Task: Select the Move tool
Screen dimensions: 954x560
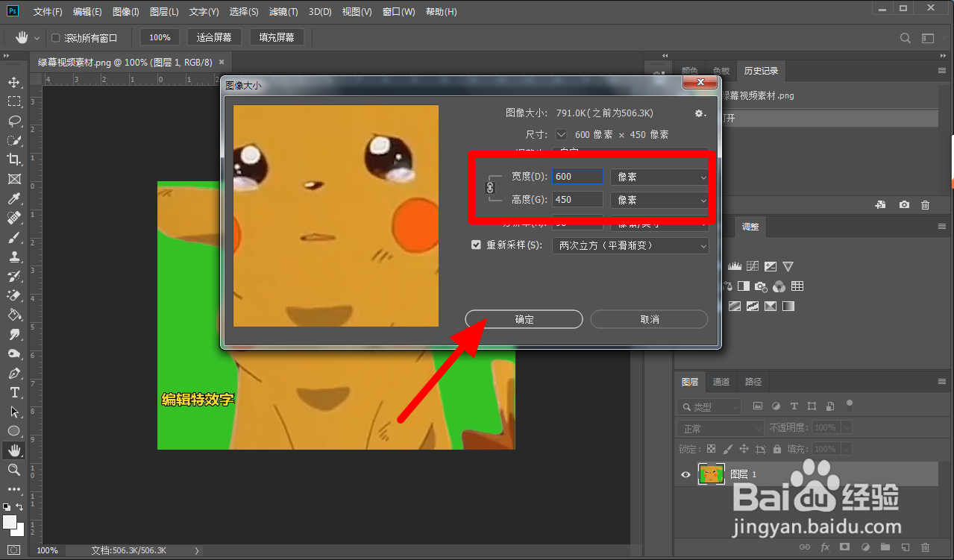Action: tap(14, 81)
